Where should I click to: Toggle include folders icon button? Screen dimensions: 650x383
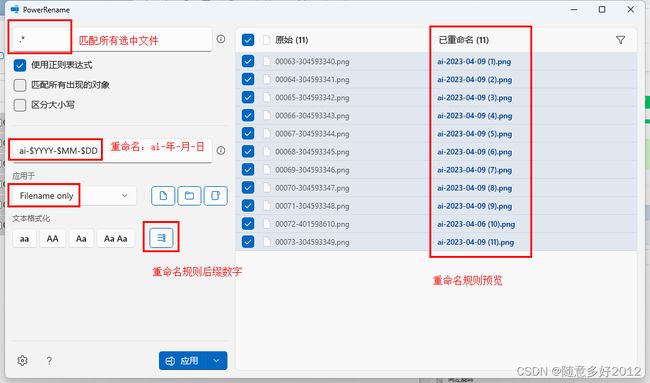(x=189, y=196)
